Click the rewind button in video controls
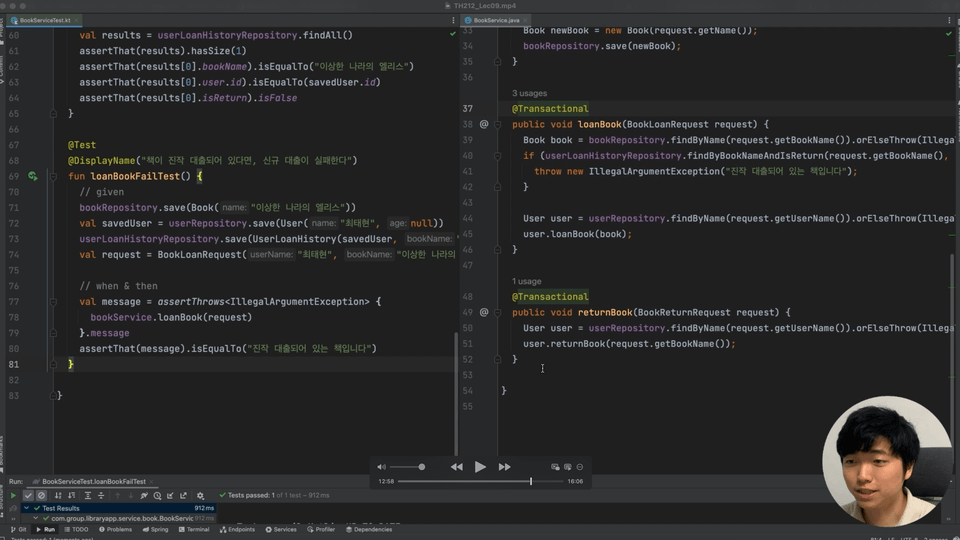Viewport: 960px width, 540px height. pos(457,467)
